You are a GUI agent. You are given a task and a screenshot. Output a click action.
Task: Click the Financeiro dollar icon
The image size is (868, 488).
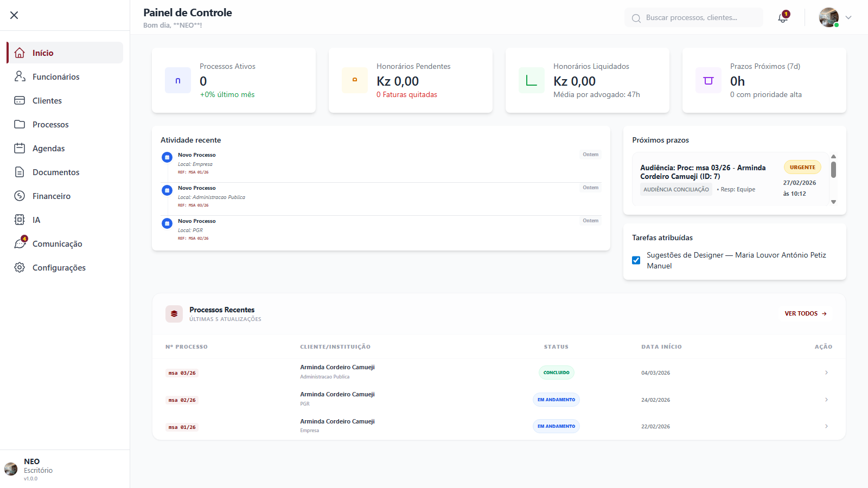coord(20,196)
